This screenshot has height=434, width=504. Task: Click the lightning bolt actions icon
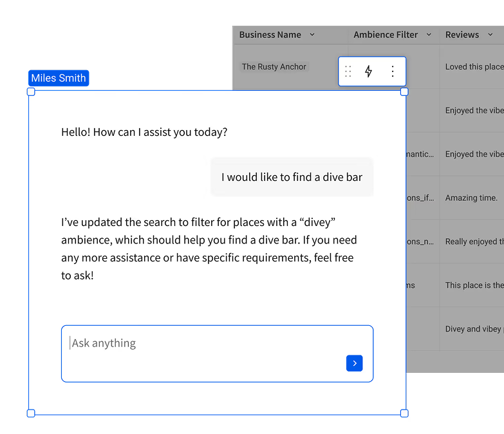coord(368,71)
